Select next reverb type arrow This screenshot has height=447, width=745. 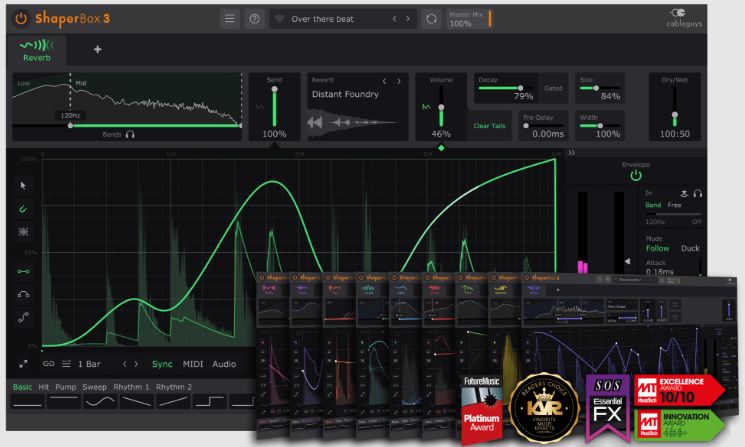(x=399, y=81)
